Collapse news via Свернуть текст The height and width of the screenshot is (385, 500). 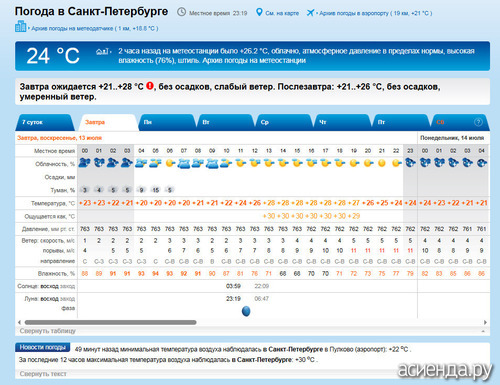pos(43,374)
